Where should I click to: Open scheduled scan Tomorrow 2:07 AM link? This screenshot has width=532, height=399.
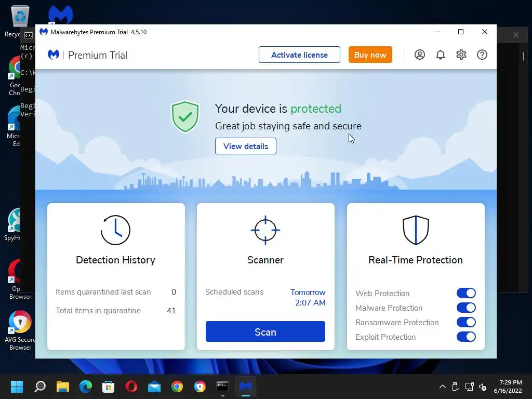(308, 298)
